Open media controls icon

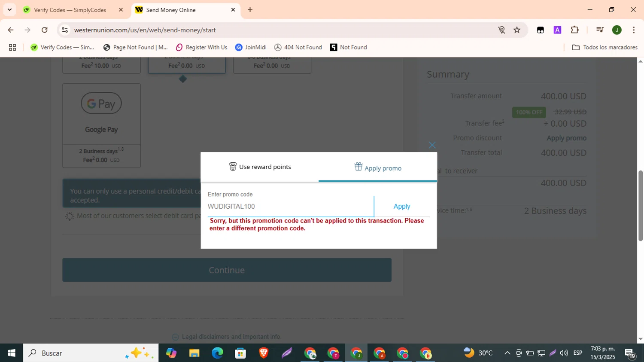(600, 30)
